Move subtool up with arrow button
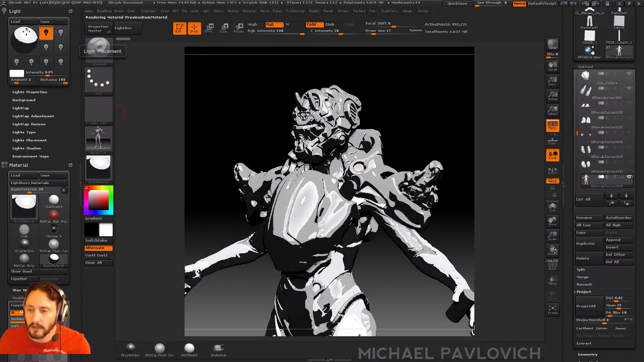 click(611, 196)
